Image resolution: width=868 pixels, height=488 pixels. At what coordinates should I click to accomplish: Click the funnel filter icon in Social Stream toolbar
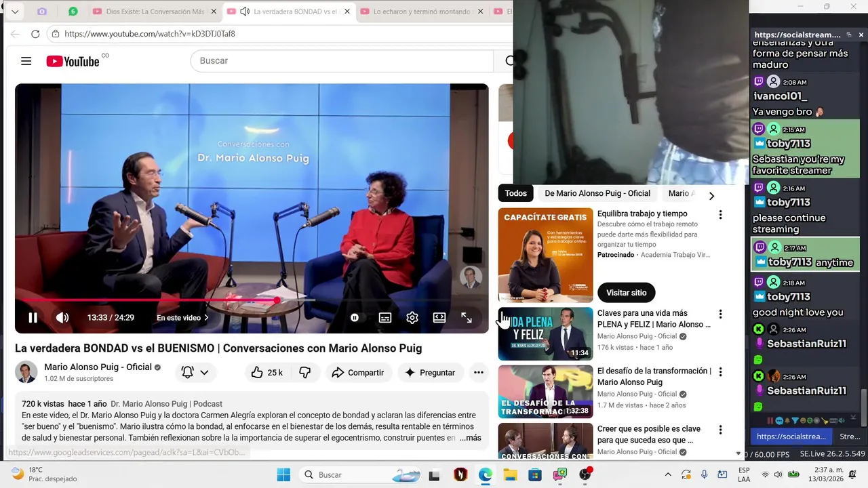[x=795, y=420]
